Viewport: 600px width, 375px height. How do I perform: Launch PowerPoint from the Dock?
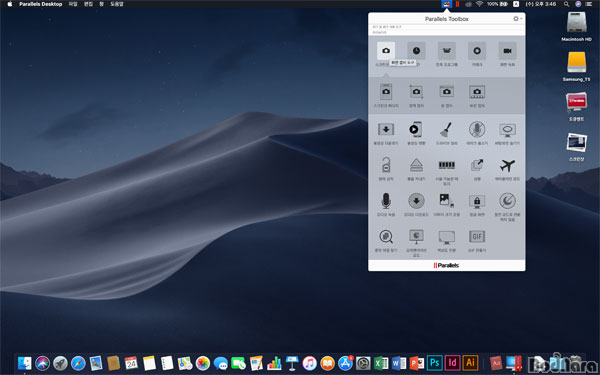417,363
